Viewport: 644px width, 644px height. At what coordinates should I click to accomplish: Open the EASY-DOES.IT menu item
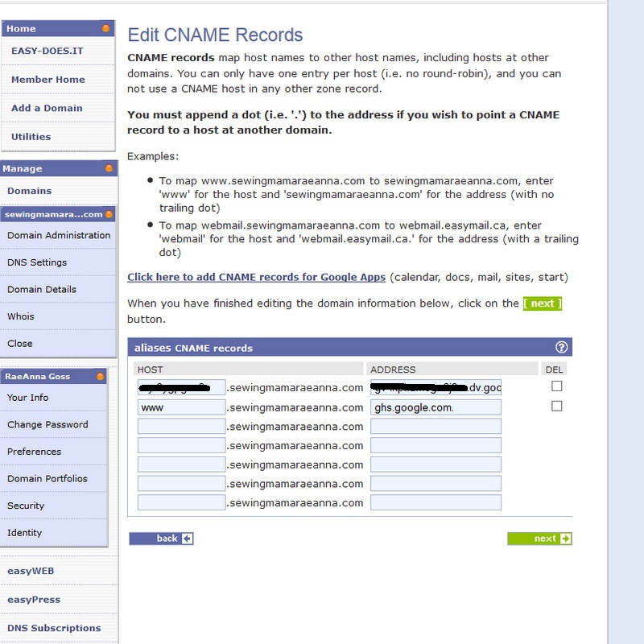click(47, 51)
